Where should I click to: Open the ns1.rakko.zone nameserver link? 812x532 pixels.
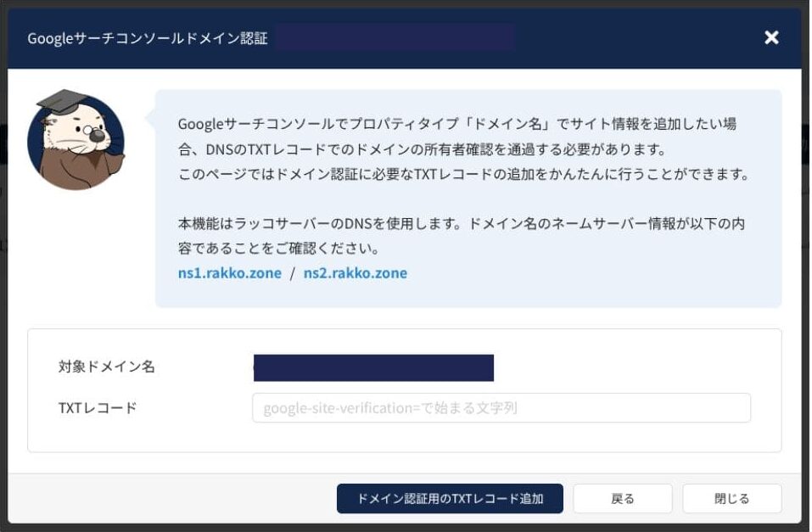point(229,273)
